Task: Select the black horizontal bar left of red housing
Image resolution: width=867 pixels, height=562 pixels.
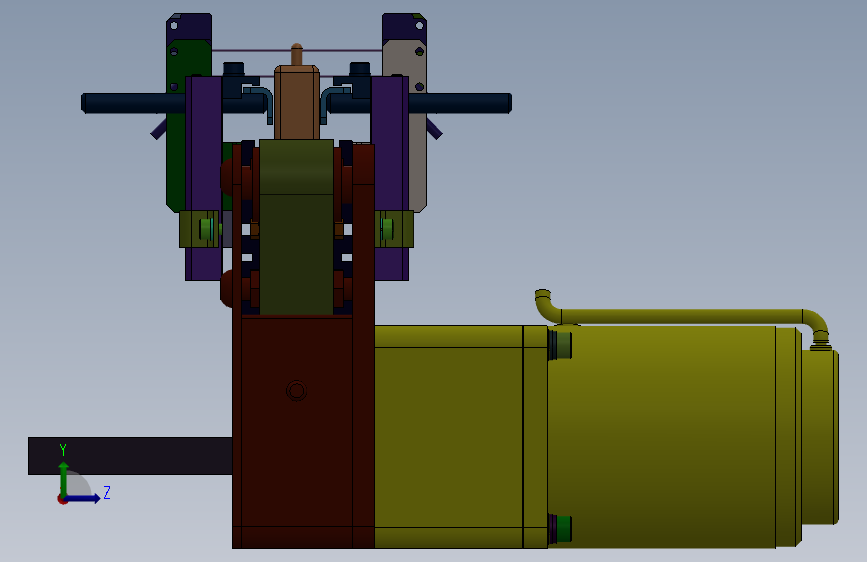Action: [130, 456]
